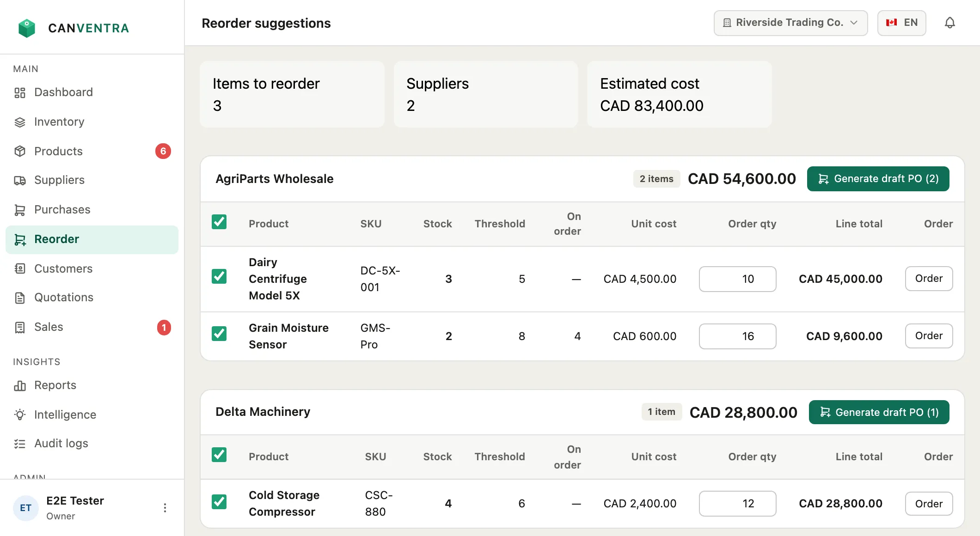
Task: Click the Intelligence lightbulb icon
Action: click(19, 414)
